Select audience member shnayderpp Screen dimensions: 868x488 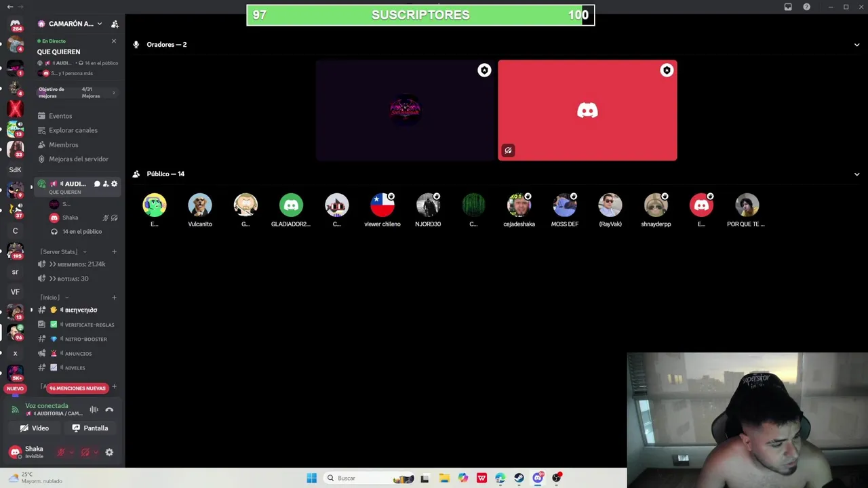(x=656, y=209)
